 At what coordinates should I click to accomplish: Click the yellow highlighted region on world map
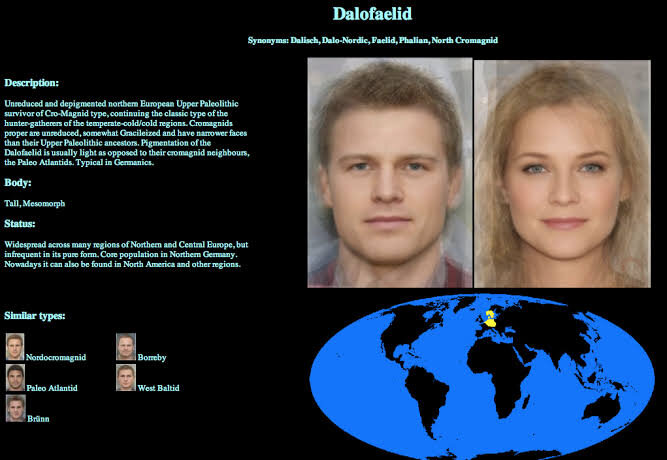coord(490,319)
